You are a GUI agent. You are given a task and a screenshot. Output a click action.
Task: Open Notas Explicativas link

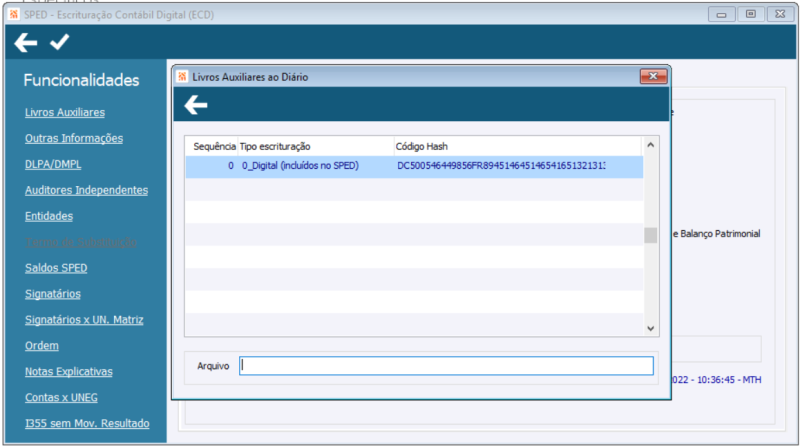(x=69, y=371)
